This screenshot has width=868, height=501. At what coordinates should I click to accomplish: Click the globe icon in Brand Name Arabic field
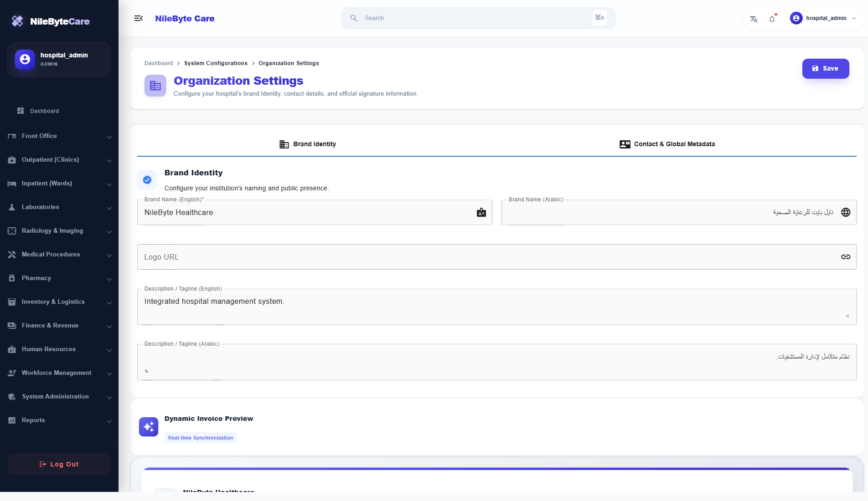[846, 212]
